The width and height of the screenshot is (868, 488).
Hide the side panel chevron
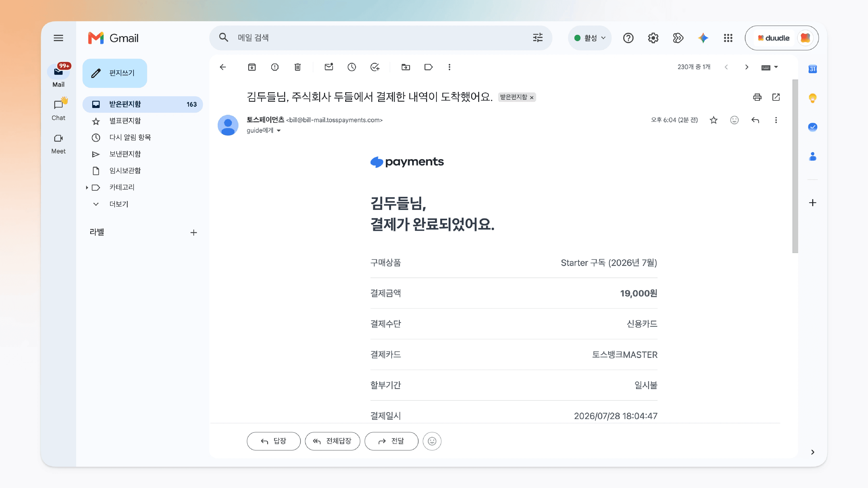[x=812, y=452]
